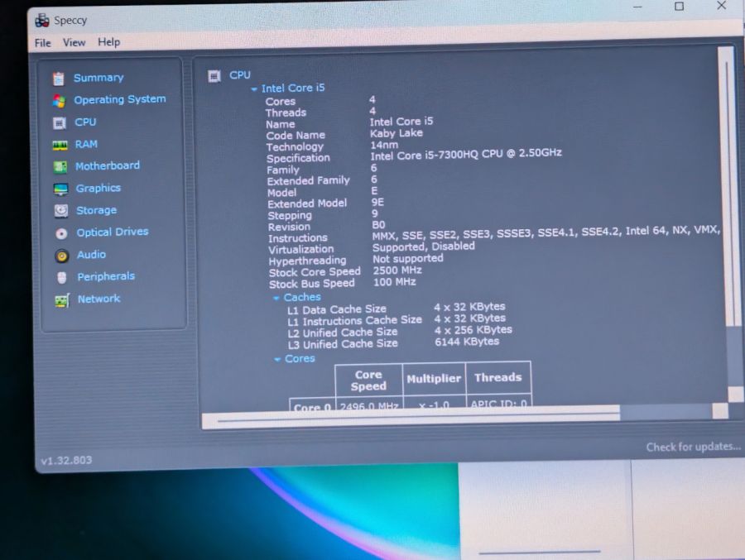This screenshot has width=745, height=560.
Task: Select the RAM section label
Action: point(86,144)
